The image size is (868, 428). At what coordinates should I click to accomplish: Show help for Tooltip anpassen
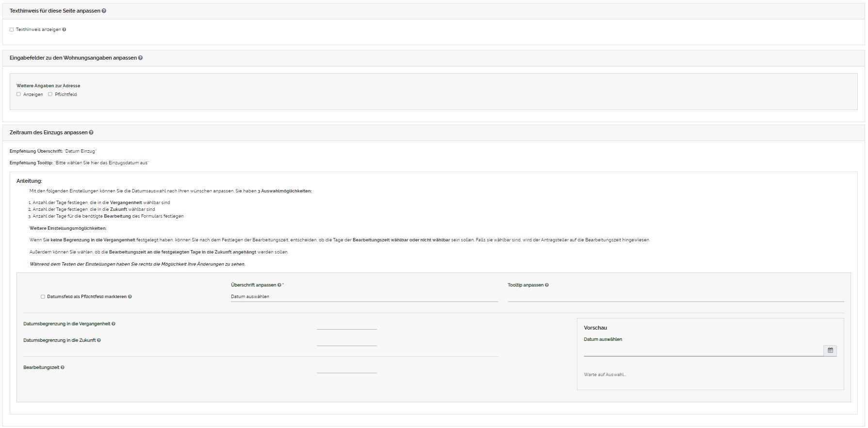click(x=547, y=285)
